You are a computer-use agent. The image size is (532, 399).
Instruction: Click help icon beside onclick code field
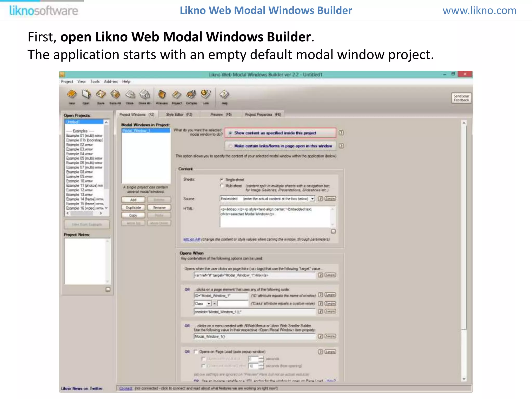click(x=321, y=311)
